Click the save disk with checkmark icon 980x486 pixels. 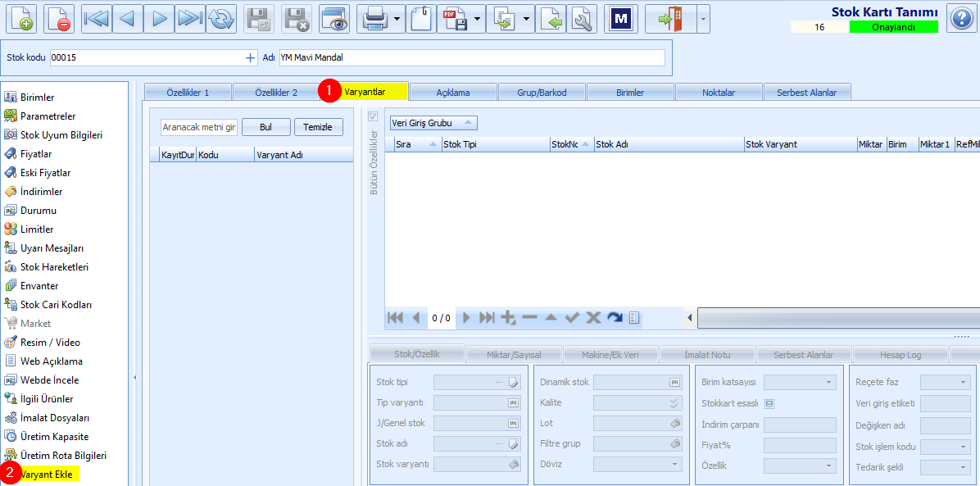260,18
